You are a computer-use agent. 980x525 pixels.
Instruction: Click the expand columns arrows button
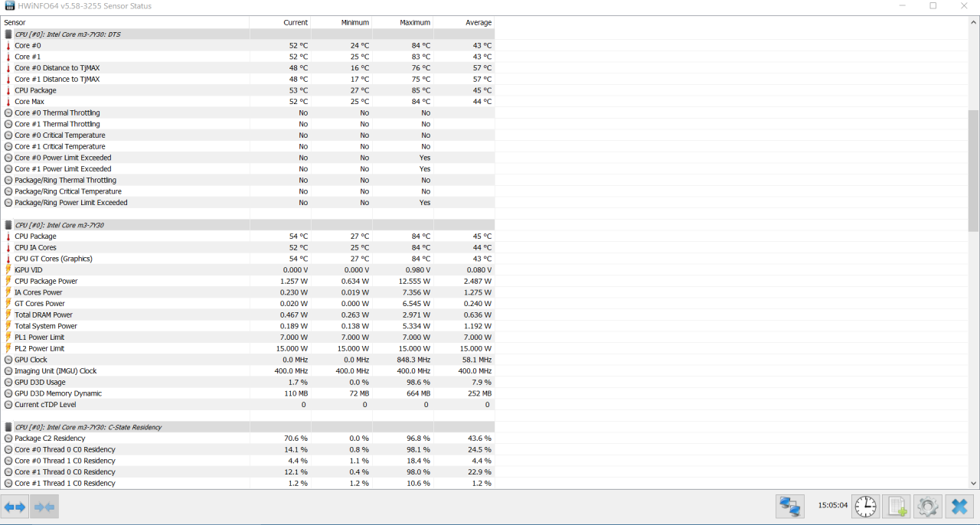(x=15, y=507)
